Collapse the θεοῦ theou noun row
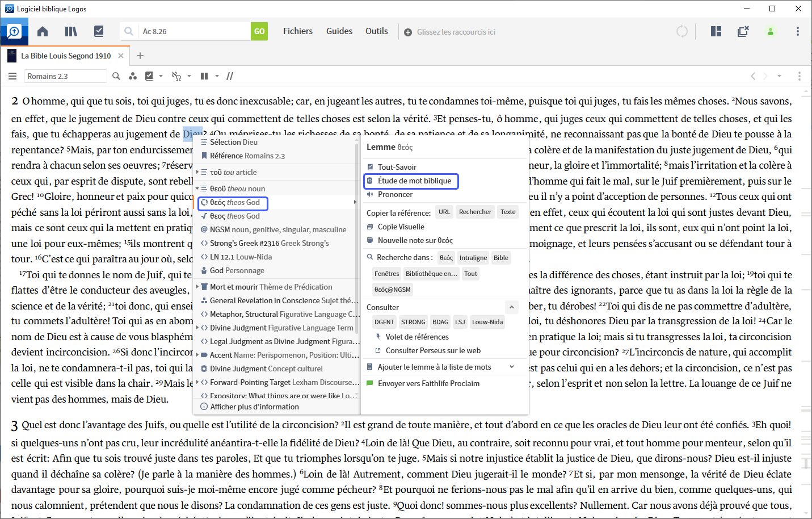 (197, 189)
